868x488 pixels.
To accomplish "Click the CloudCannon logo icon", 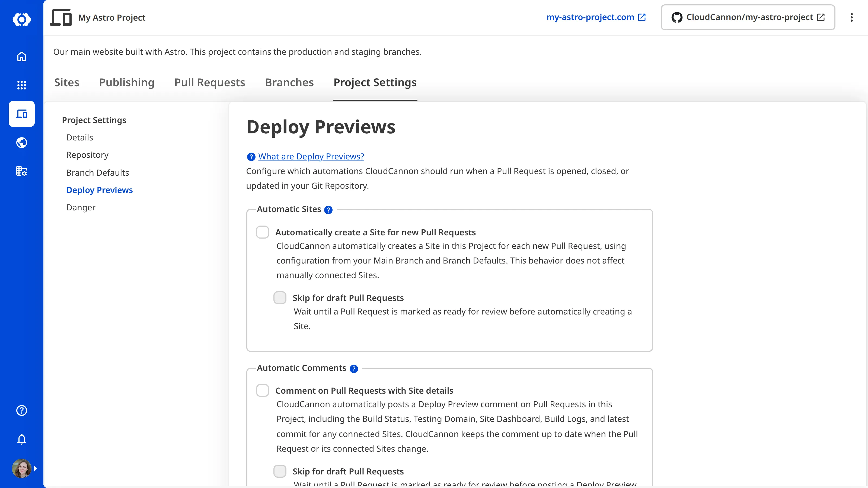I will click(x=22, y=19).
